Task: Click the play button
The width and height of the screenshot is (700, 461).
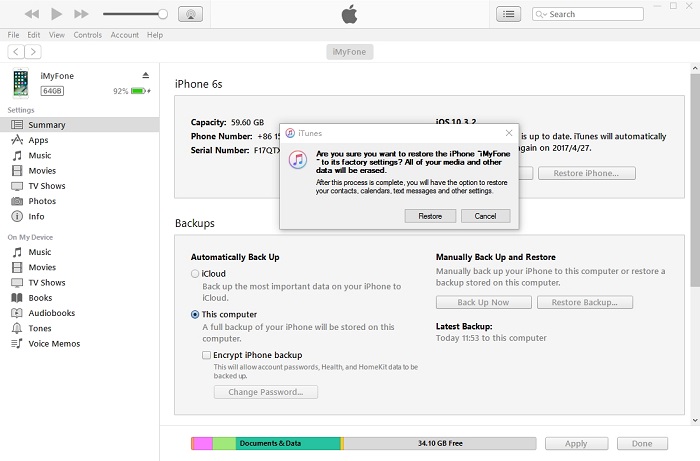Action: point(56,14)
